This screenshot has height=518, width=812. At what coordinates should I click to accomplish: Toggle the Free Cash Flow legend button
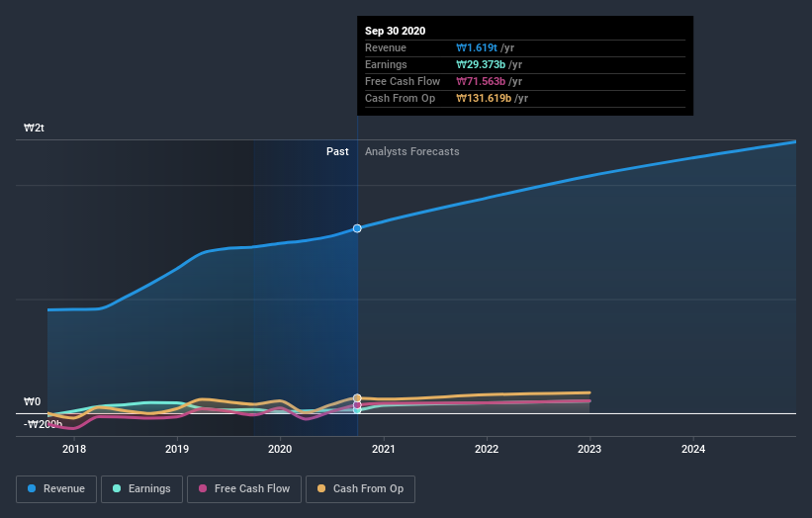pos(244,489)
